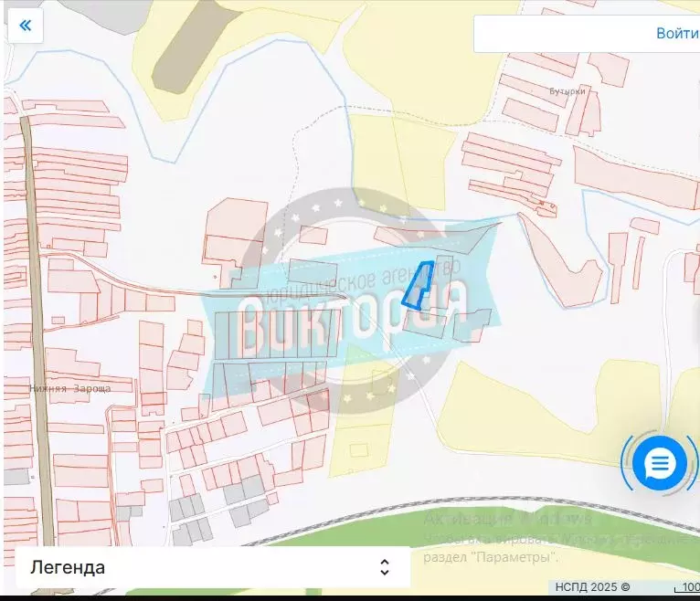
Task: Click the map scale bar indicator
Action: pos(689,588)
